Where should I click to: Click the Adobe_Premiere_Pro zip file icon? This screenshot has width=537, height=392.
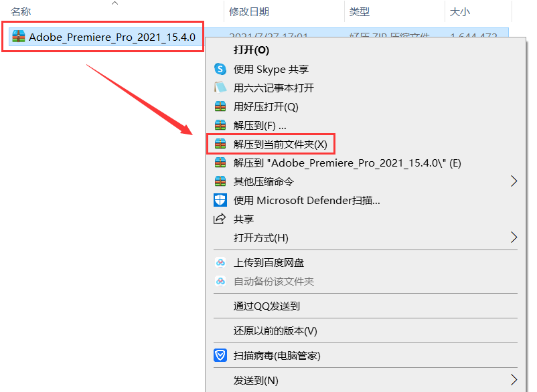click(19, 37)
